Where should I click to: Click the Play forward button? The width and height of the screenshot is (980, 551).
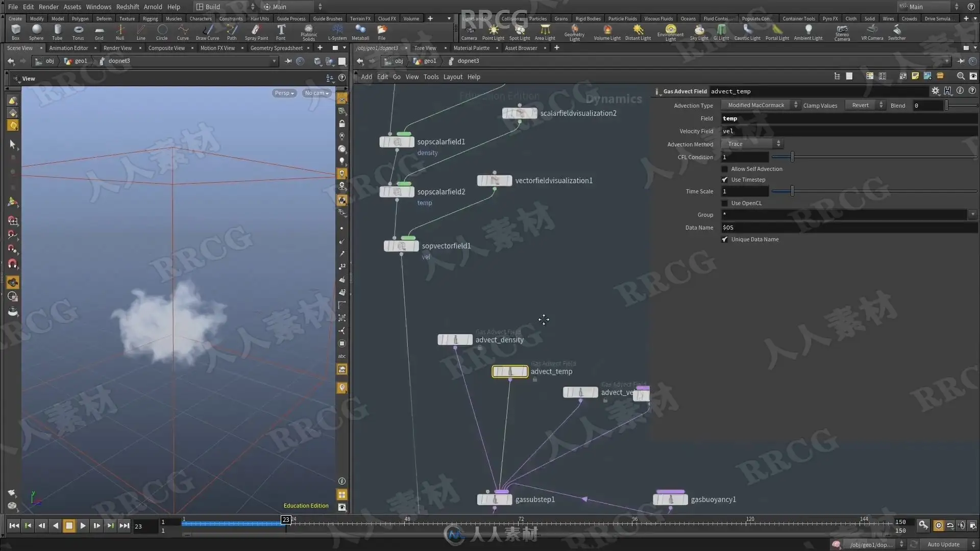pyautogui.click(x=83, y=525)
